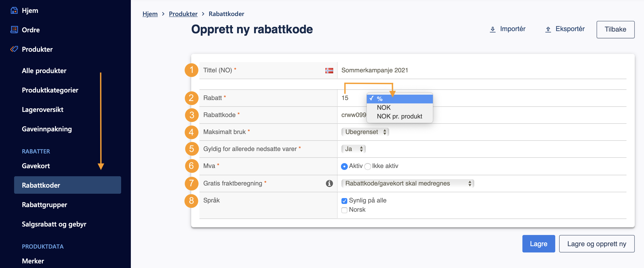Select the Ikke aktiv radio button
644x268 pixels.
[x=367, y=167]
